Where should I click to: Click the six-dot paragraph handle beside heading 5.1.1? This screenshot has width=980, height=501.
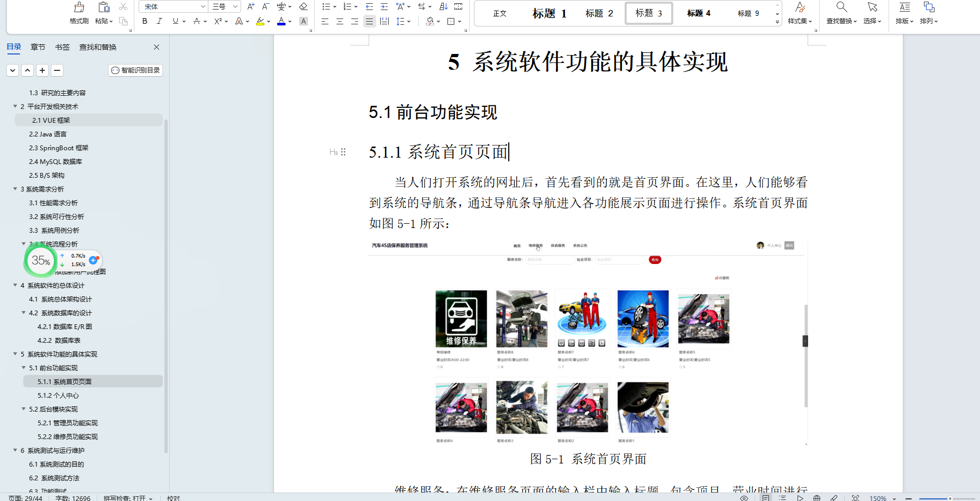pos(343,152)
